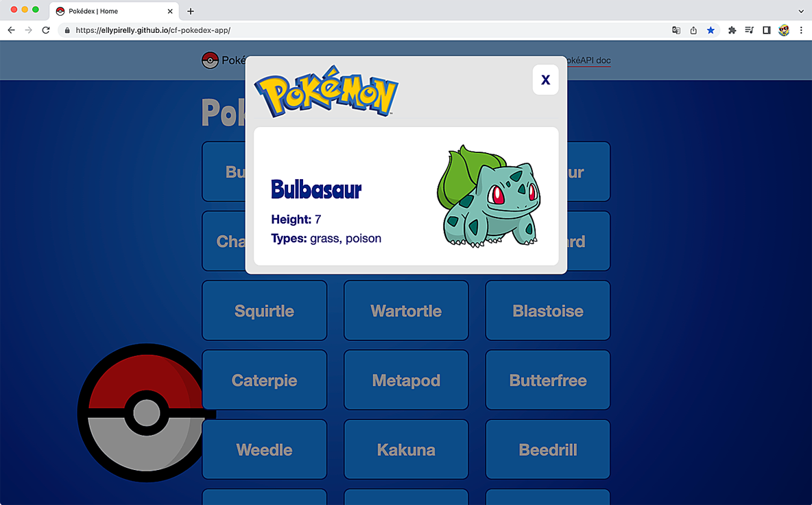The width and height of the screenshot is (812, 505).
Task: Open the Chrome three-dot menu
Action: point(801,30)
